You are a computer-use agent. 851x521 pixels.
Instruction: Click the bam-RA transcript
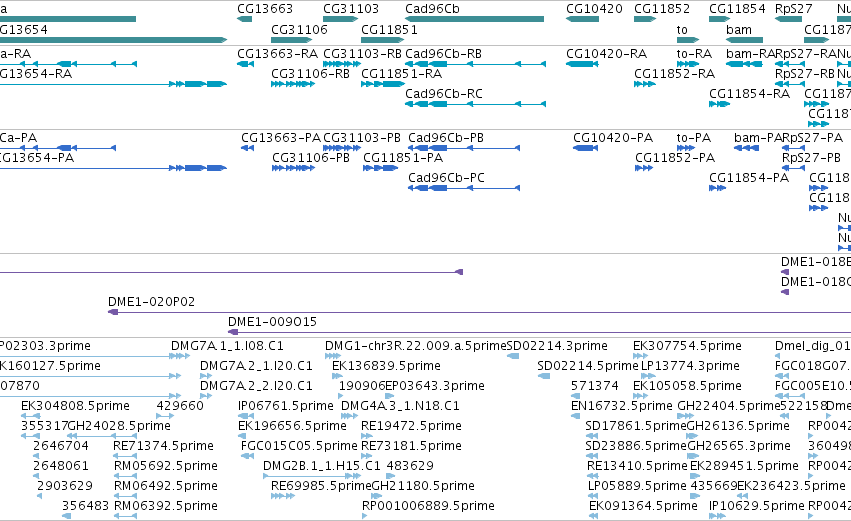tap(745, 64)
